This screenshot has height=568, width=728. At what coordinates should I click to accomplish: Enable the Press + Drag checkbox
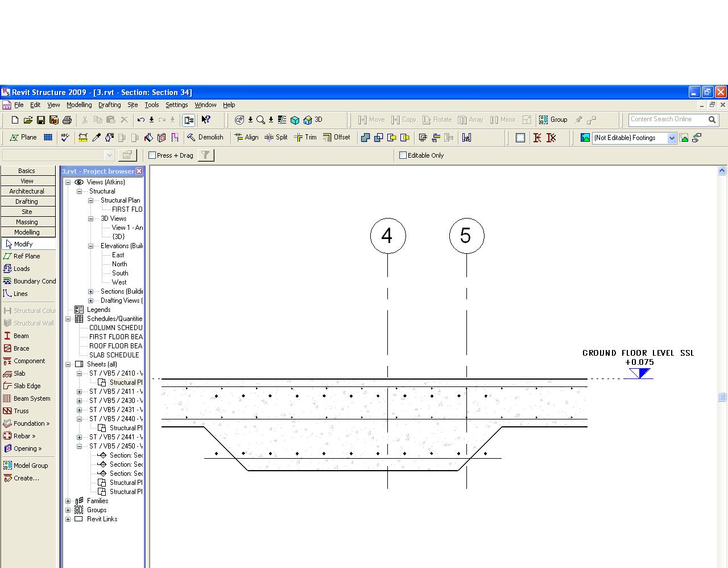click(152, 155)
